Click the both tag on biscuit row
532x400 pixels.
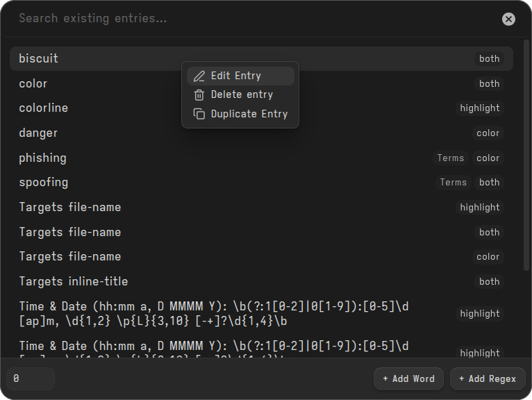[x=489, y=59]
